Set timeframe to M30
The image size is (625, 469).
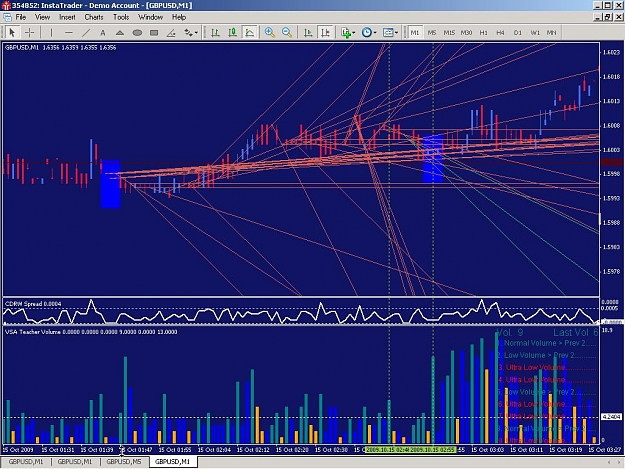point(466,33)
